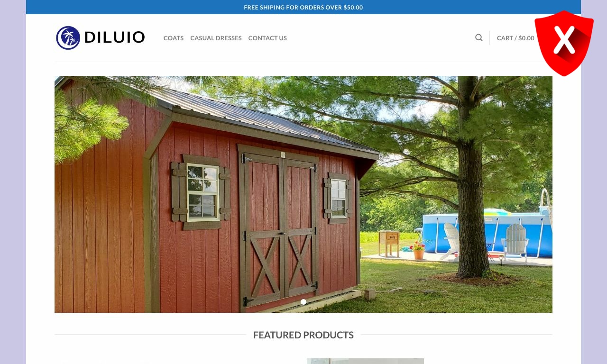Select Casual Dresses in the navigation
Image resolution: width=607 pixels, height=364 pixels.
pyautogui.click(x=216, y=38)
